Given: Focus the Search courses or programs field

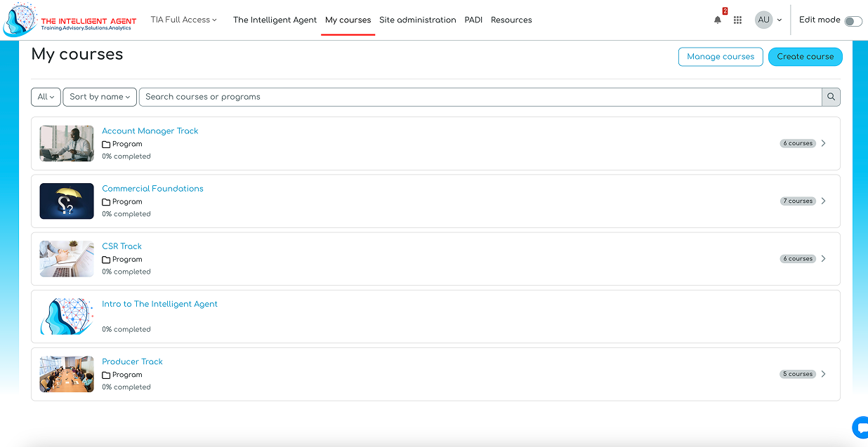Looking at the screenshot, I should 480,97.
